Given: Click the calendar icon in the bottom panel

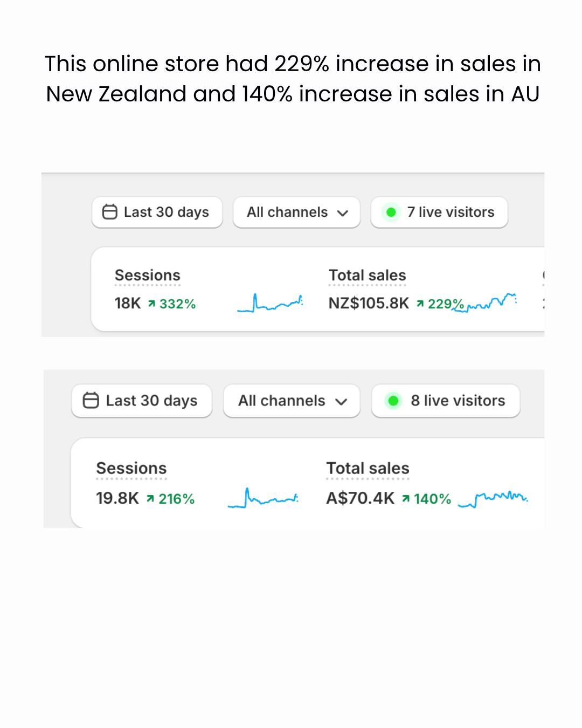Looking at the screenshot, I should tap(91, 401).
